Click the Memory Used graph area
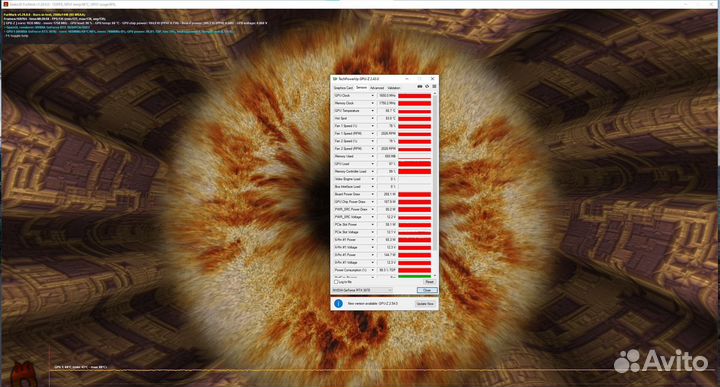This screenshot has height=387, width=720. point(414,156)
